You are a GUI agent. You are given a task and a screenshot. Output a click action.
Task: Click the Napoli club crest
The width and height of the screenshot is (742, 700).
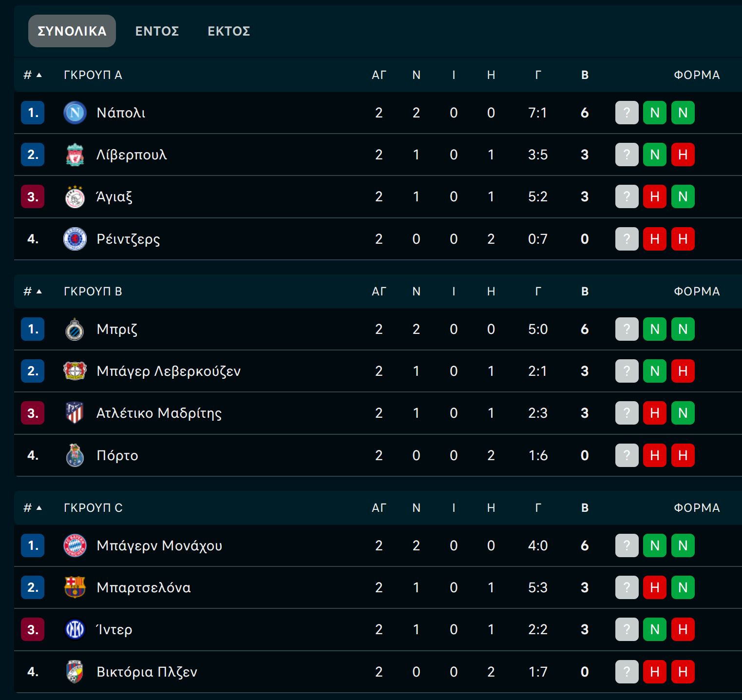click(75, 113)
